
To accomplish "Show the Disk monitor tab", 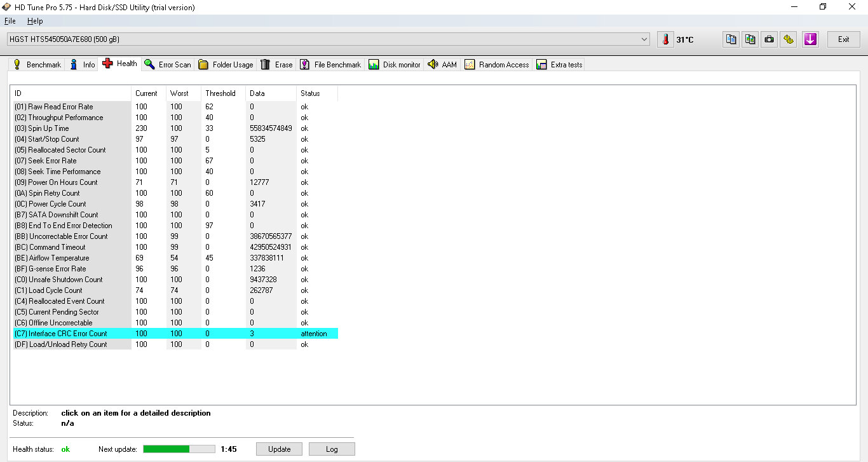I will pos(395,65).
